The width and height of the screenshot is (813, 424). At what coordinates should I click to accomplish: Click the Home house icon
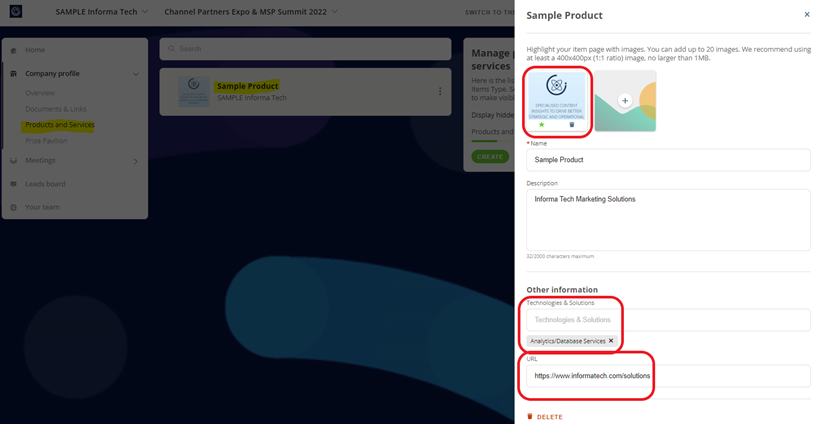13,50
